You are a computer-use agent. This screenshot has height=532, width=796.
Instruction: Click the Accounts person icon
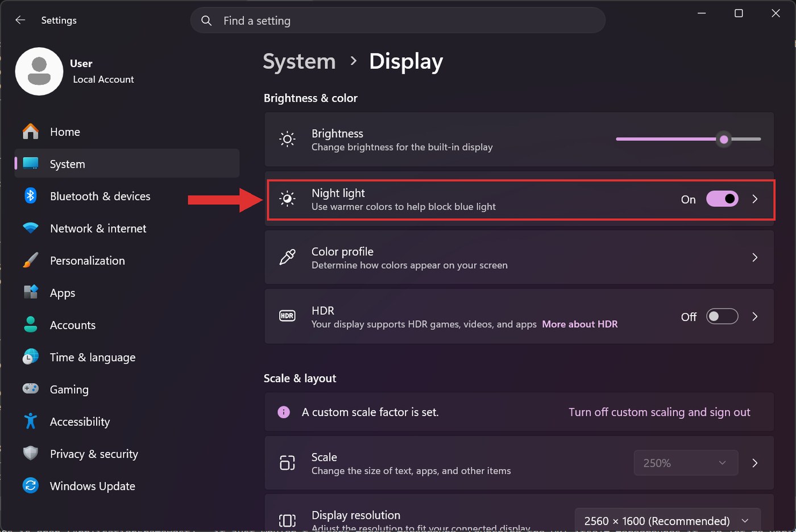31,325
